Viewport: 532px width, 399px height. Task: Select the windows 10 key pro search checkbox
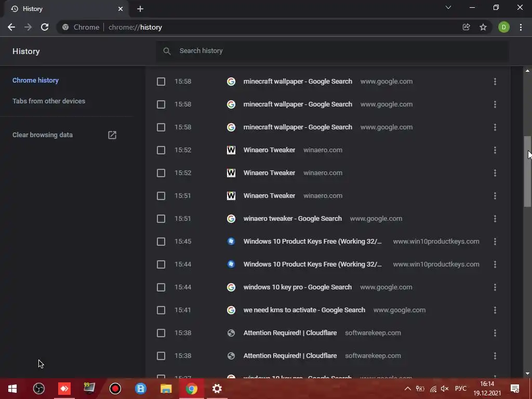tap(161, 287)
